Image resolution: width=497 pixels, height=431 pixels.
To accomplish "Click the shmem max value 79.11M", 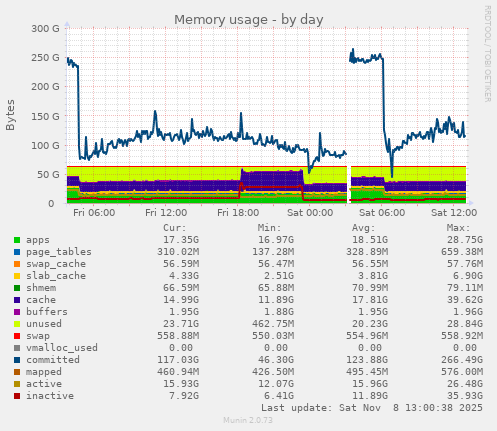I will pyautogui.click(x=465, y=288).
